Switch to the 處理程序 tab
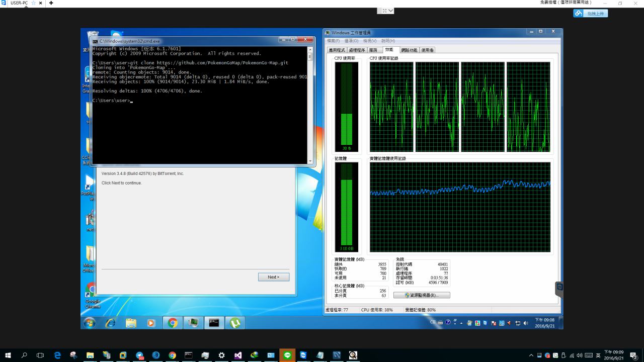The width and height of the screenshot is (644, 362). pos(357,50)
